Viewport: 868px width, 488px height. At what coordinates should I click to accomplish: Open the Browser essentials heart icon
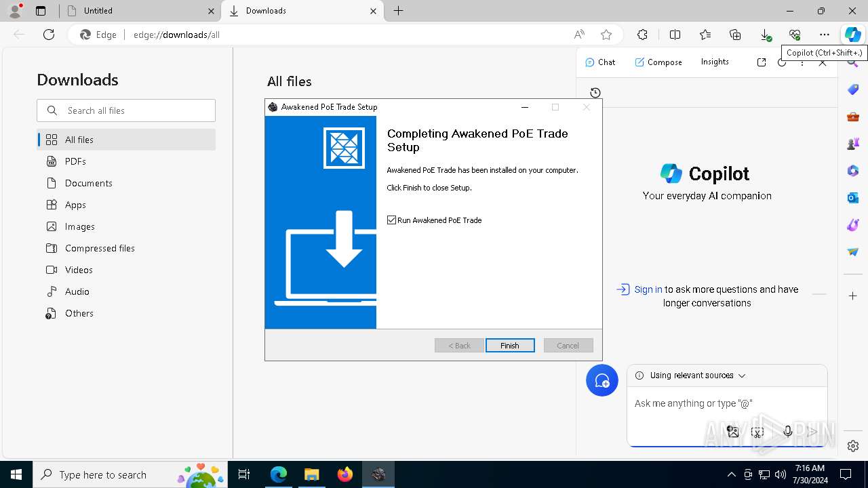coord(795,35)
